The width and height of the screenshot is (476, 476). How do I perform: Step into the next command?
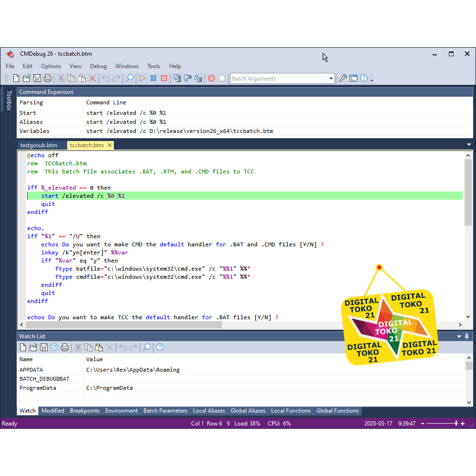[x=177, y=78]
